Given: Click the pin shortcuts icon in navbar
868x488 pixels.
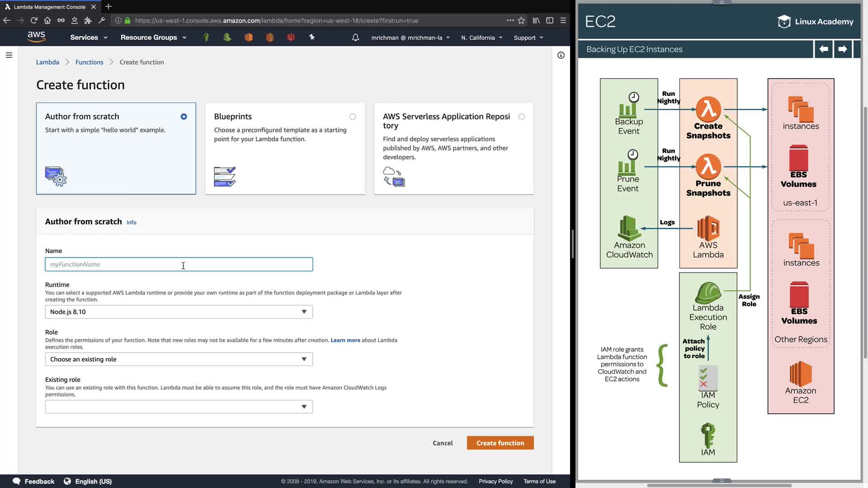Looking at the screenshot, I should point(312,38).
